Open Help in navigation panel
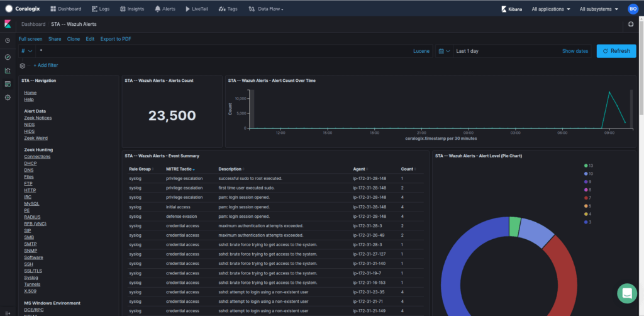The height and width of the screenshot is (316, 644). 29,99
